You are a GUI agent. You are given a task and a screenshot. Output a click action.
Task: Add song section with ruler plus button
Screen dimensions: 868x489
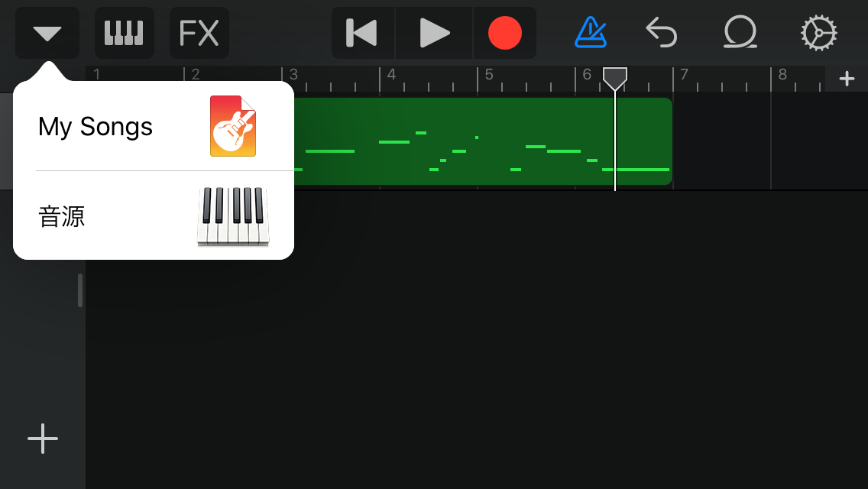pyautogui.click(x=847, y=79)
